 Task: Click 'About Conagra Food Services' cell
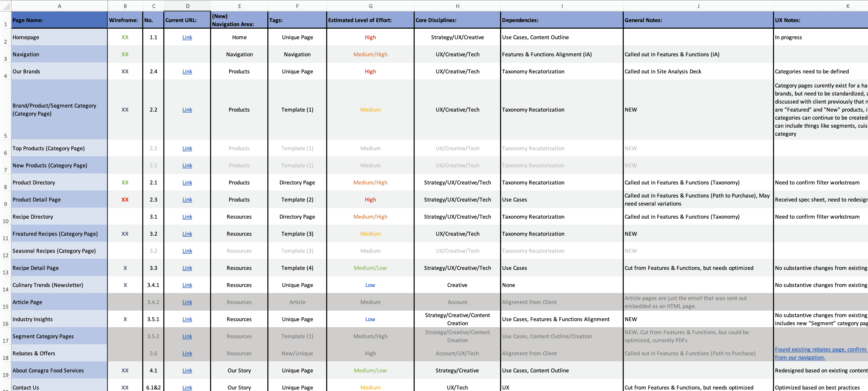(x=59, y=370)
